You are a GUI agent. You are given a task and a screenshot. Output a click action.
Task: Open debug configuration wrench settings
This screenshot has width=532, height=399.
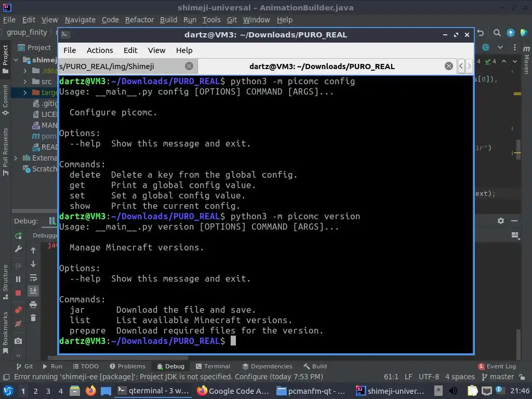18,249
